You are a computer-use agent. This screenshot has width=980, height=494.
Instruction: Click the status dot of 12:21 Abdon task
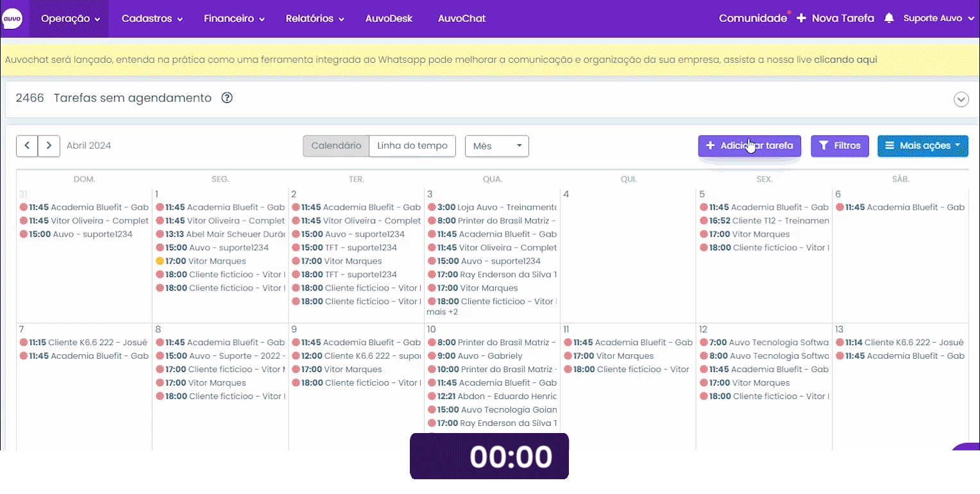(x=432, y=396)
